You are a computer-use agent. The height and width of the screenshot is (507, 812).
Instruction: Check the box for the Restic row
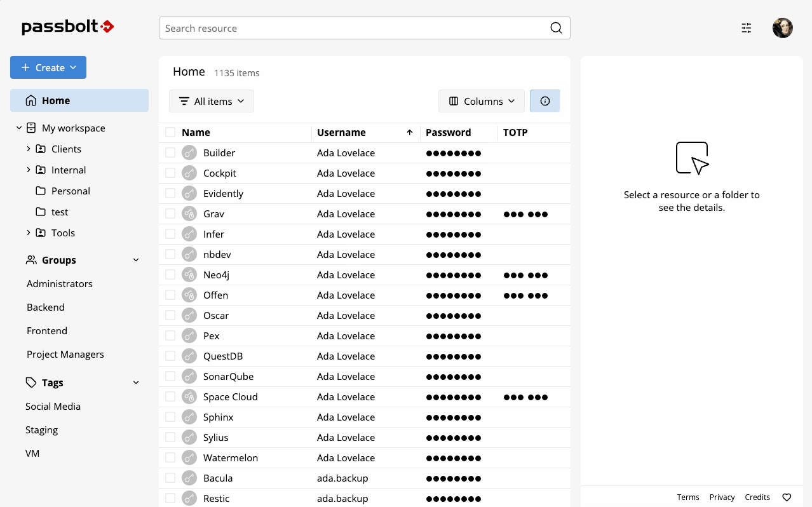click(170, 498)
